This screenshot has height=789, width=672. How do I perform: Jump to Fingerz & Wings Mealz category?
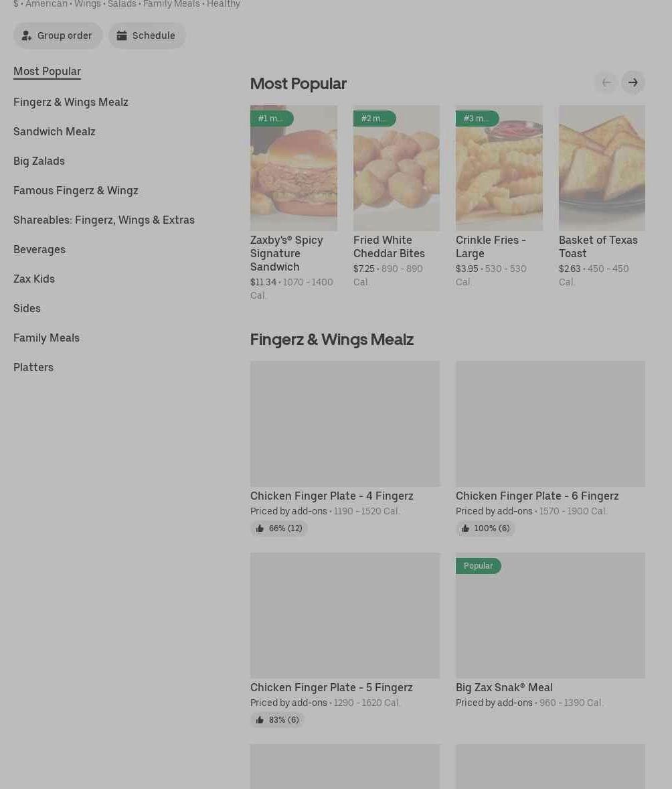71,102
